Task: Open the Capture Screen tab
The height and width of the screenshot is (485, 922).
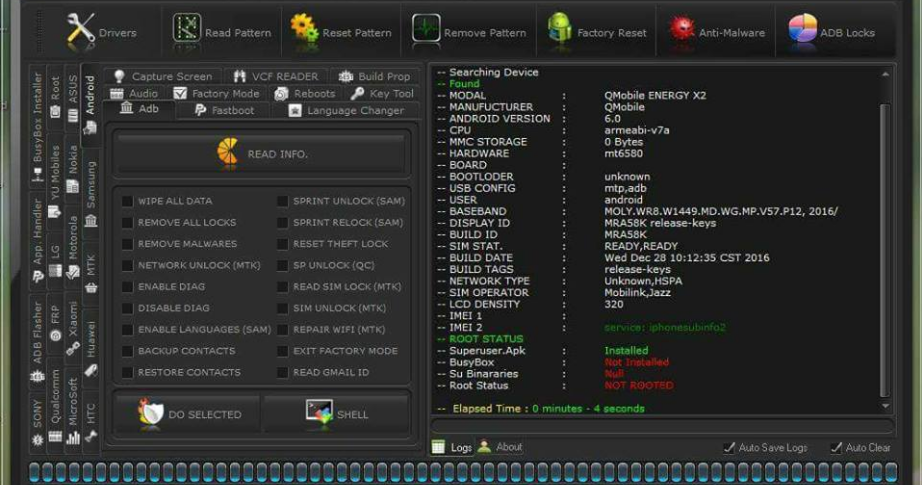Action: click(x=163, y=76)
